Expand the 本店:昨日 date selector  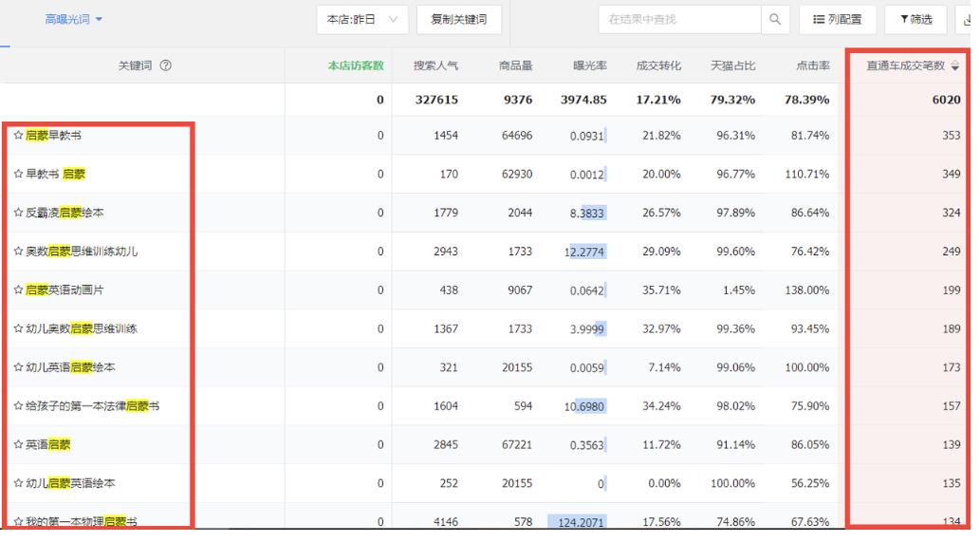tap(362, 19)
